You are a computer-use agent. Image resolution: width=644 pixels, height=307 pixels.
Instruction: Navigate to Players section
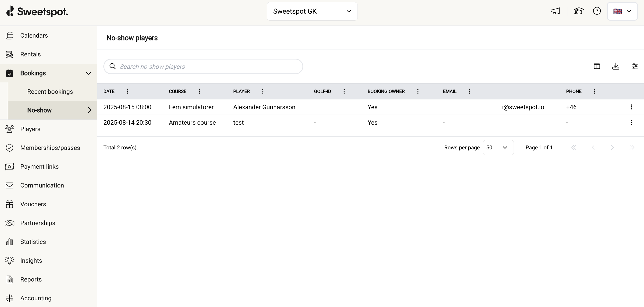(x=30, y=129)
